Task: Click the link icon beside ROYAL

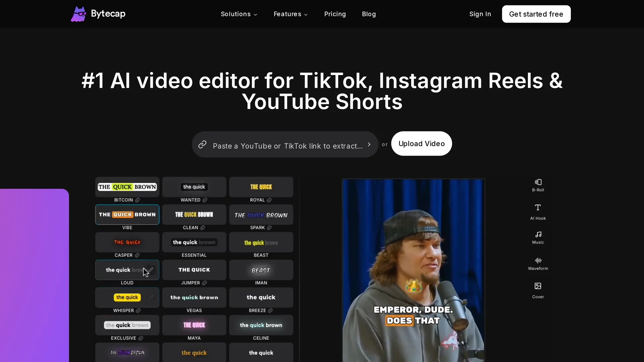Action: coord(269,200)
